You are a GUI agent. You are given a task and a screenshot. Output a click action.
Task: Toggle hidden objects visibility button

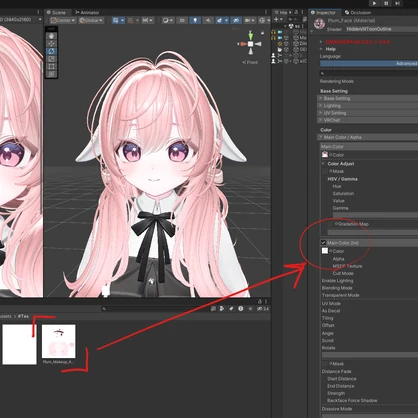point(236,20)
